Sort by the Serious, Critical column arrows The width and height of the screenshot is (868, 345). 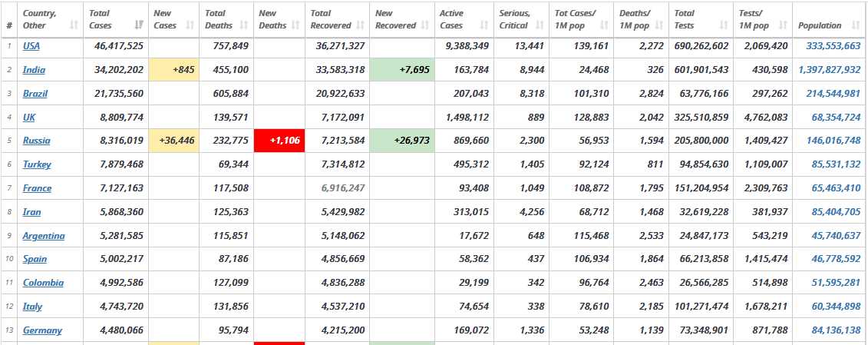(540, 25)
